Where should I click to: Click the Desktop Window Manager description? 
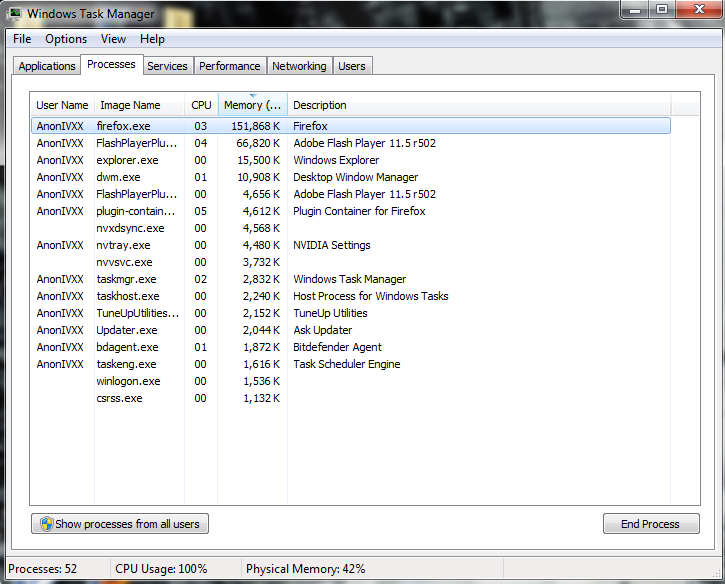356,177
